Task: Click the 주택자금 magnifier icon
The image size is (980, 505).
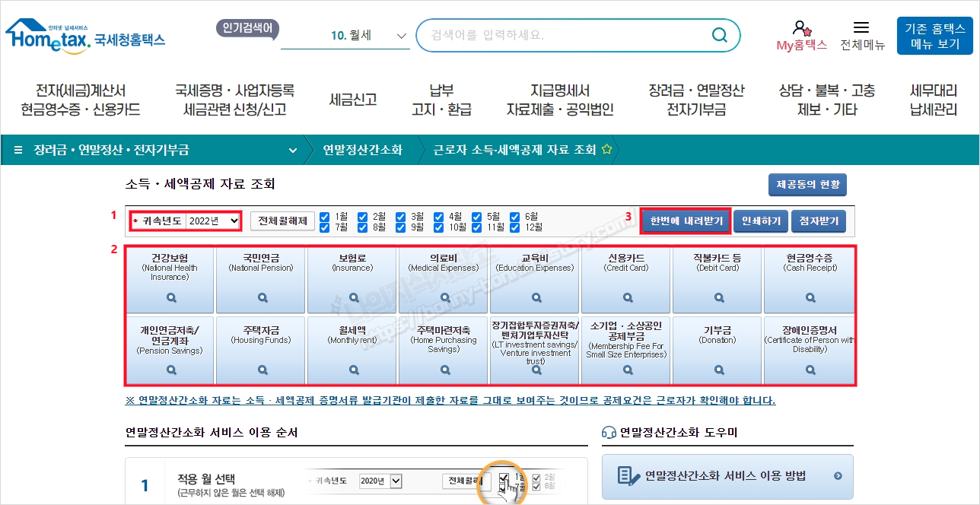Action: click(262, 370)
